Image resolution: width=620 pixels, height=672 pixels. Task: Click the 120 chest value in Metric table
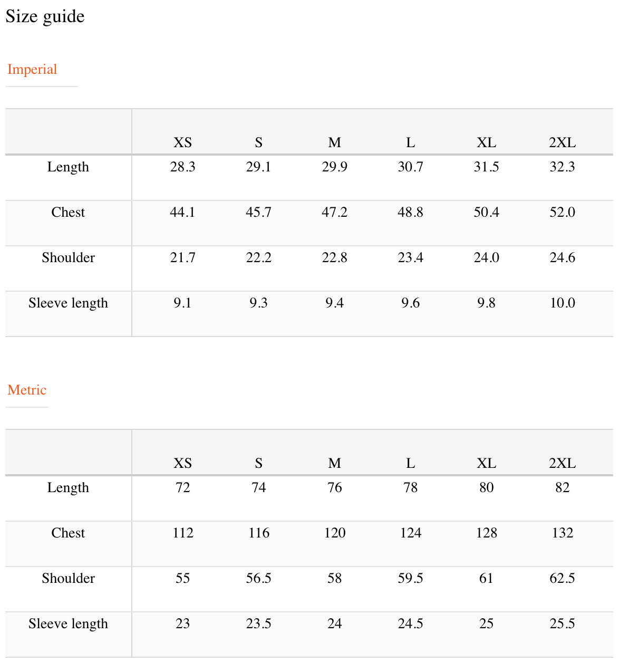(x=335, y=533)
